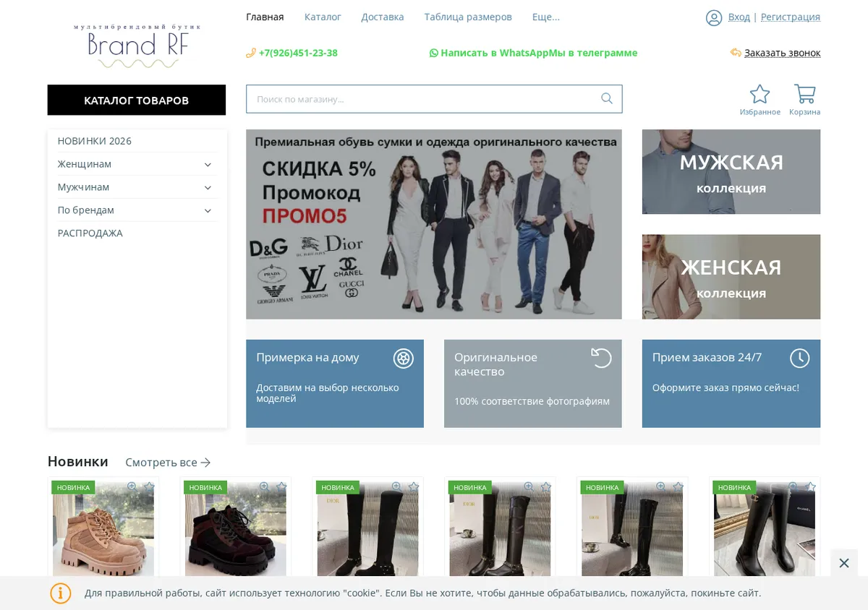Viewport: 868px width, 610px height.
Task: Click the Brand RF logo
Action: click(137, 46)
